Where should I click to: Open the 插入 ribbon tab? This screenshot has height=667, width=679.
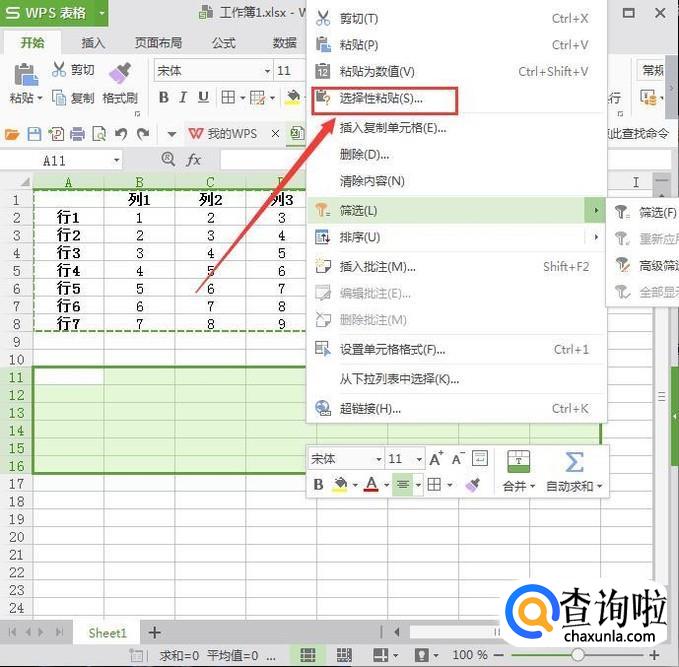(x=93, y=43)
